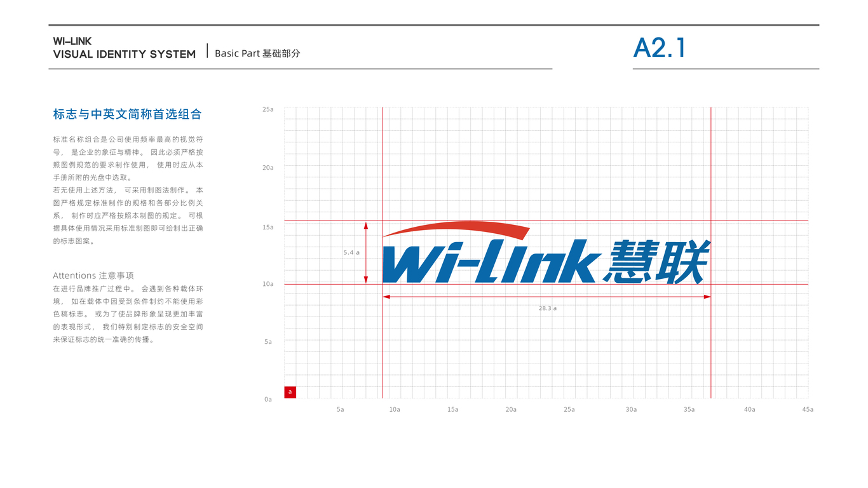This screenshot has width=868, height=488.
Task: Click the horizontal red width arrow under the logo
Action: (x=546, y=296)
